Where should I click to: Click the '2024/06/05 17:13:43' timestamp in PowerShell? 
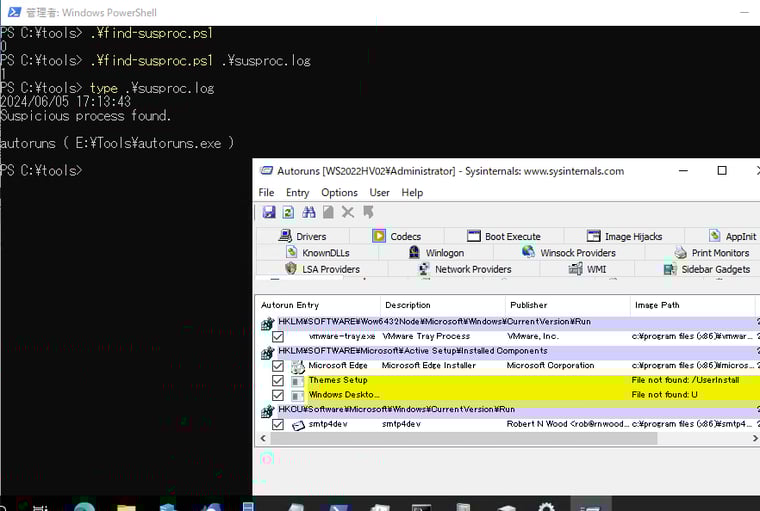tap(65, 102)
